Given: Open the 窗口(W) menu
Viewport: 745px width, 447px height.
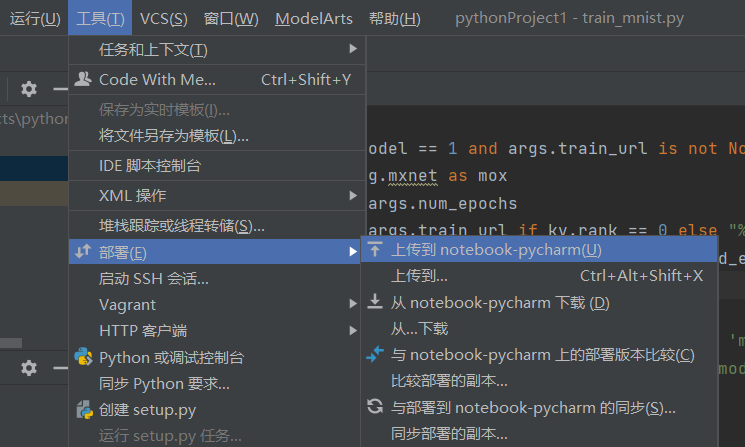Looking at the screenshot, I should 231,19.
